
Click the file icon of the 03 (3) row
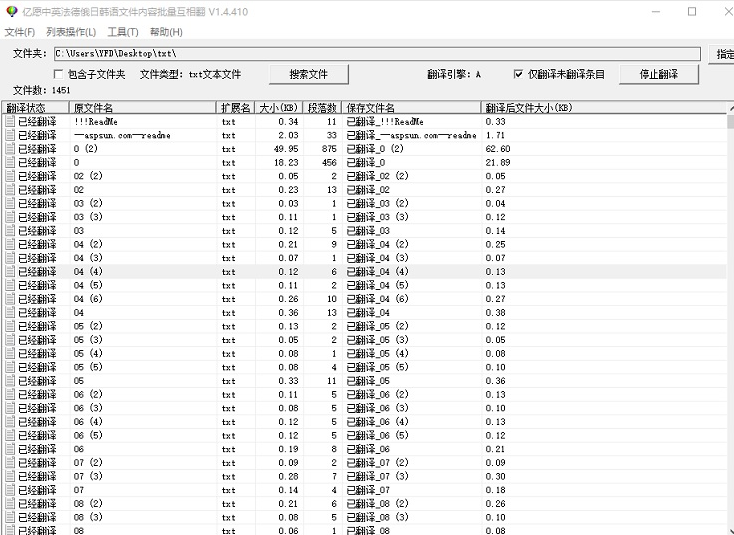tap(10, 217)
